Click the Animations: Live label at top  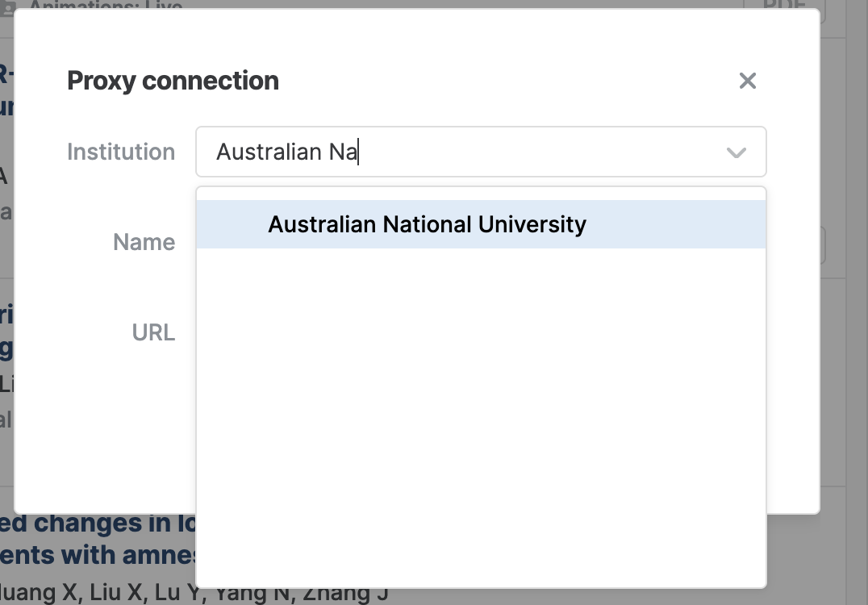(105, 6)
